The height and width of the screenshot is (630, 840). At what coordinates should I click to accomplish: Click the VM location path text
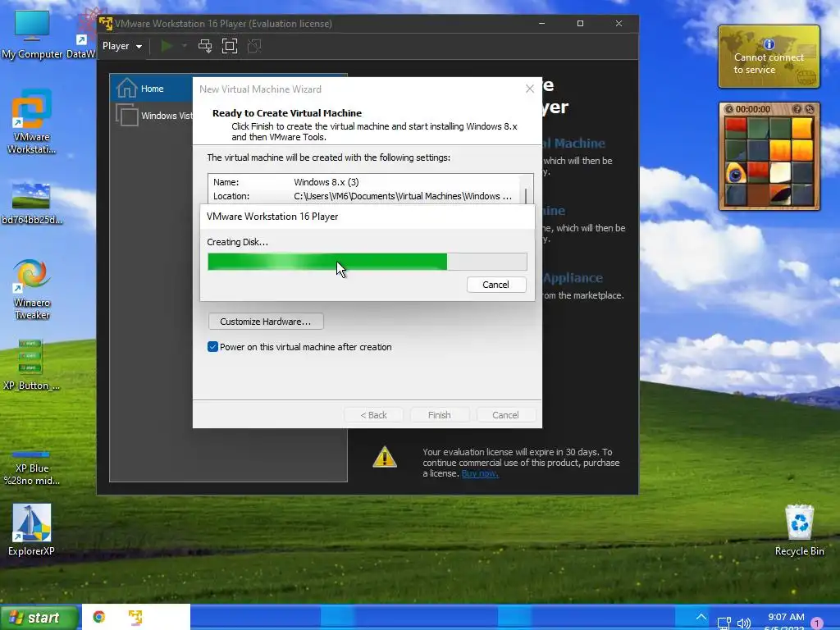pyautogui.click(x=403, y=196)
